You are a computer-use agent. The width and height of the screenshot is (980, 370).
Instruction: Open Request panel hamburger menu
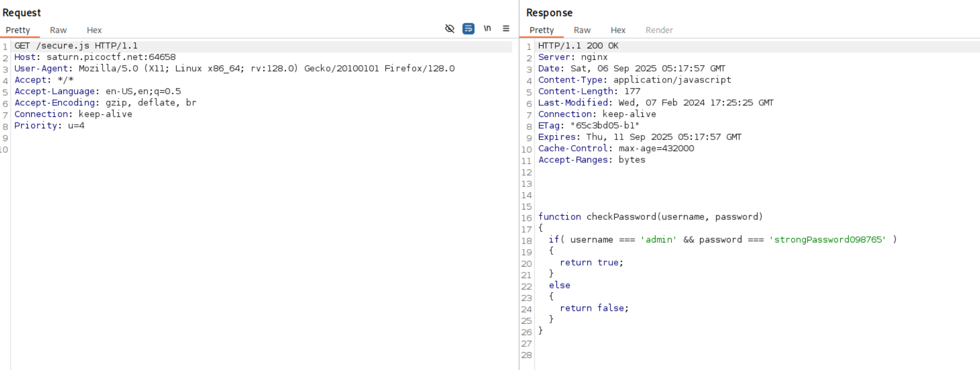tap(506, 29)
